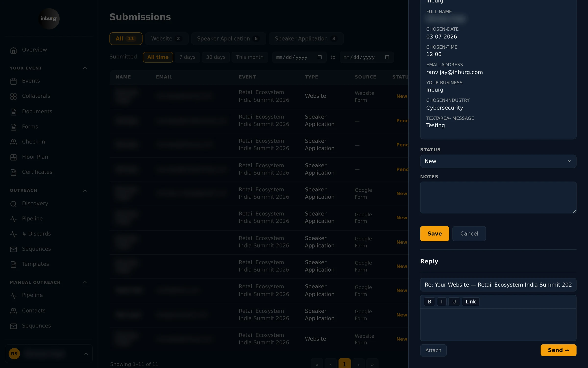Viewport: 588px width, 368px height.
Task: Open Collaterals via the grid icon
Action: [13, 96]
